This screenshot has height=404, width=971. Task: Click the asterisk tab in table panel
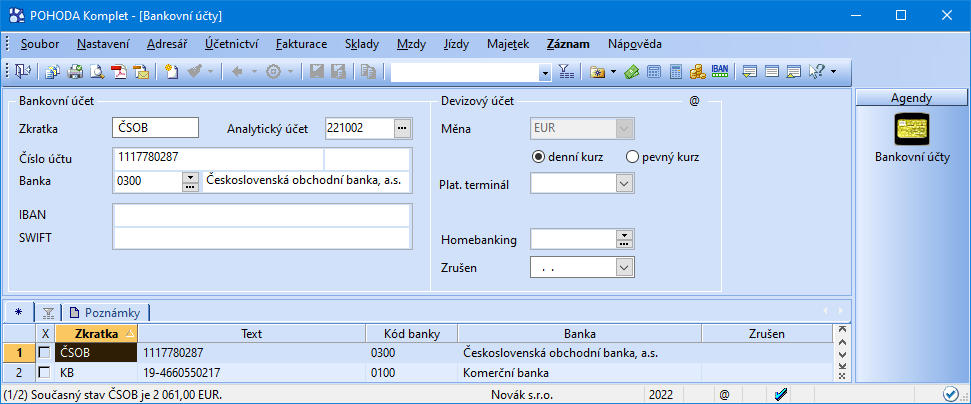pyautogui.click(x=17, y=312)
